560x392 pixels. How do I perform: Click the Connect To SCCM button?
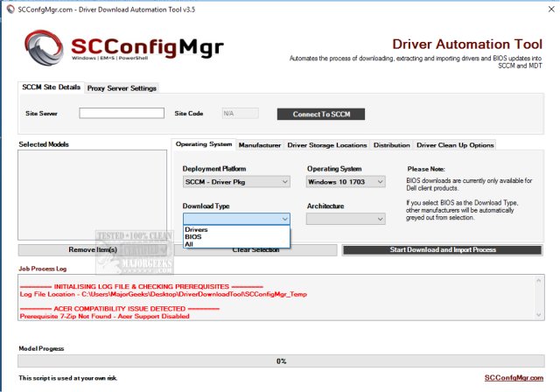[x=321, y=115]
